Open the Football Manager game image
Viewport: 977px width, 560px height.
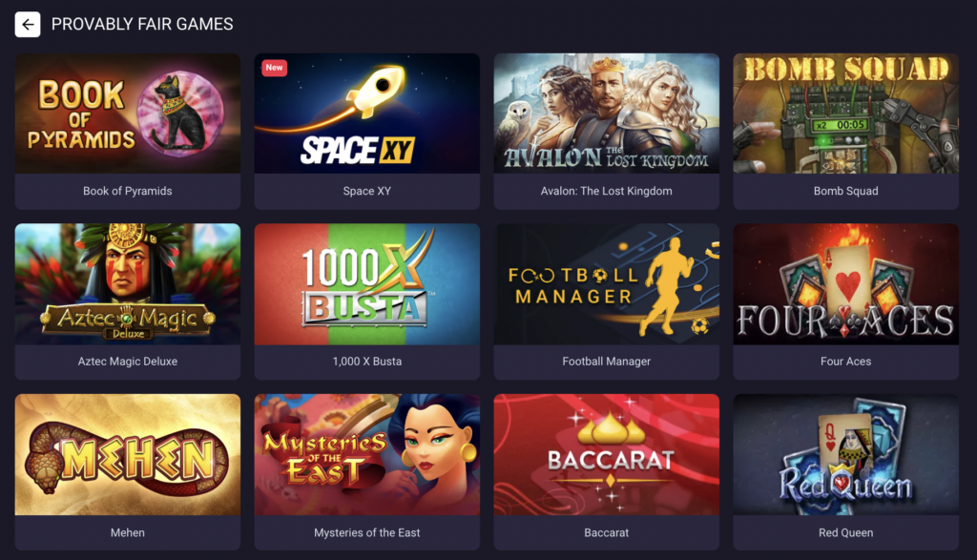(606, 284)
